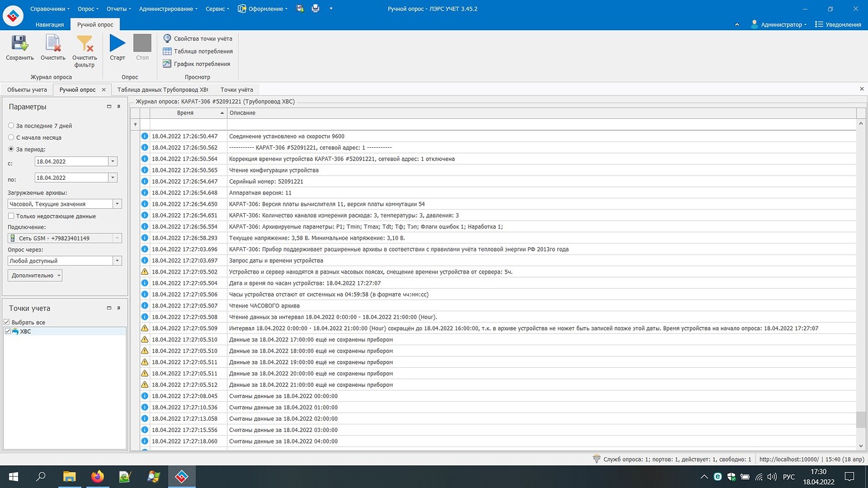Open File Explorer from the taskbar
Viewport: 868px width, 488px height.
coord(69,477)
